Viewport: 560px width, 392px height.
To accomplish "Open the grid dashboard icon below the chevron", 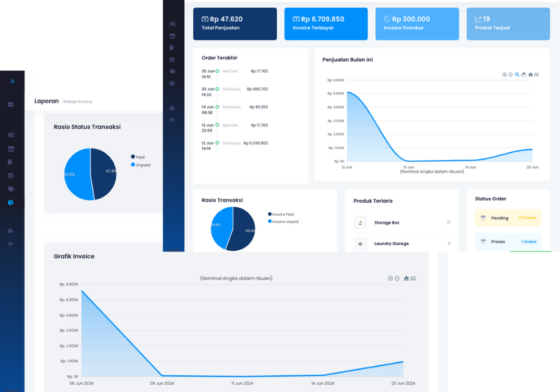I will (11, 105).
